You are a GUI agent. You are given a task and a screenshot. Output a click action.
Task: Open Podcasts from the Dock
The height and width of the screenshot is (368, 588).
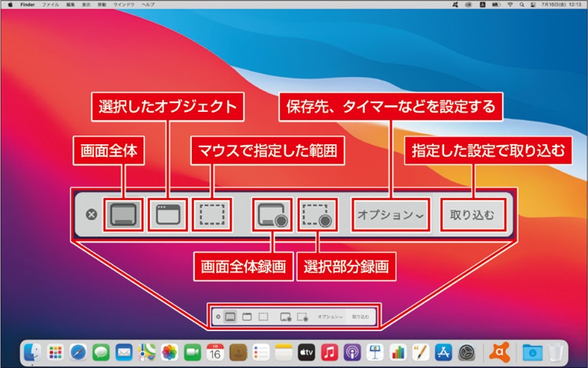tap(353, 353)
